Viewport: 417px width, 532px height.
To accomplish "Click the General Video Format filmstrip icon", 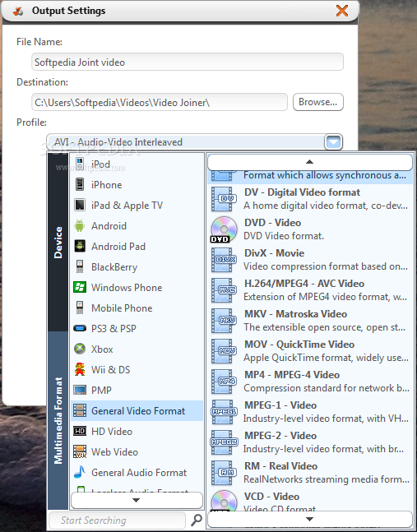I will click(80, 410).
